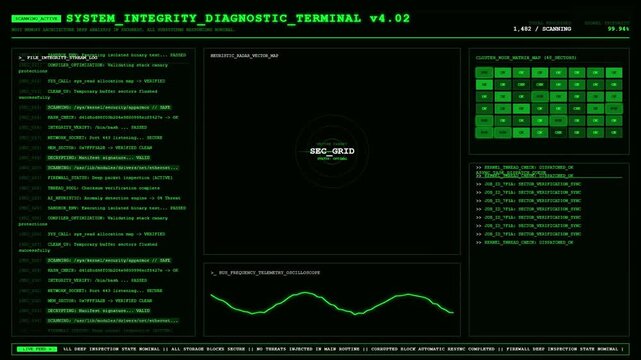Click the BUS_FREQUENCY_TELEMETRY_OSCILLOSCOPE header
Image resolution: width=641 pixels, height=360 pixels.
click(x=265, y=273)
